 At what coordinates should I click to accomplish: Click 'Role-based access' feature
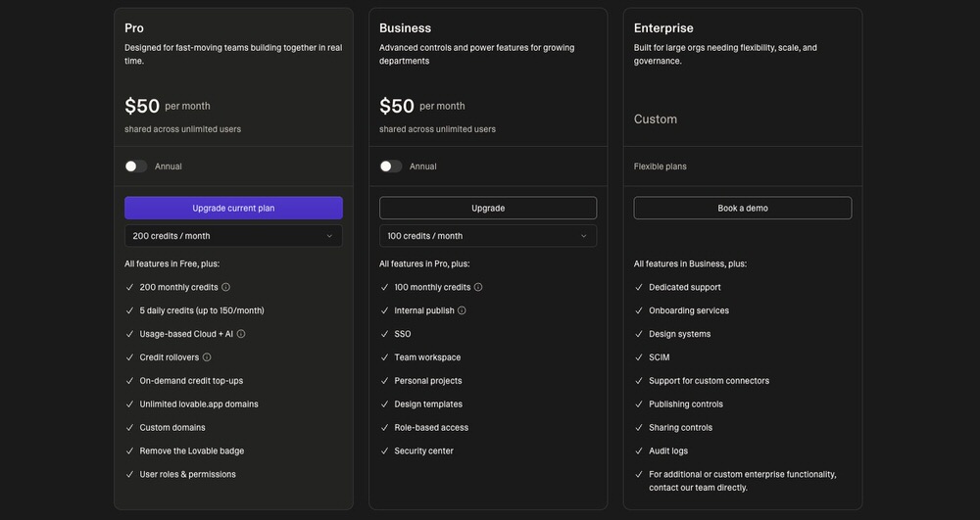431,428
